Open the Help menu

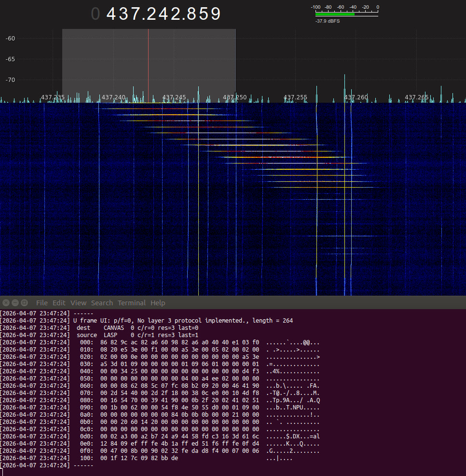[158, 303]
